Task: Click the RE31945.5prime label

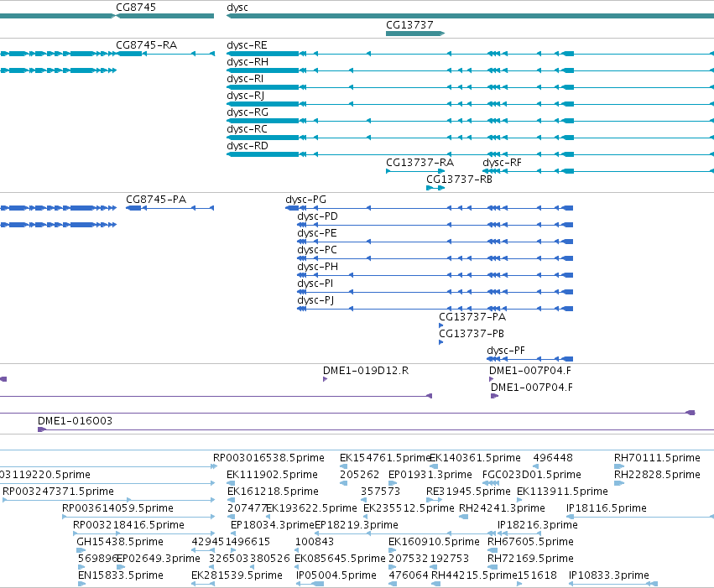Action: (468, 492)
